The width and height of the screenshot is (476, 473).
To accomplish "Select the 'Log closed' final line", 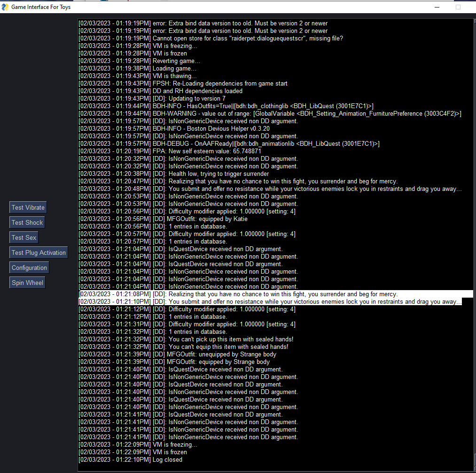I will pos(131,460).
